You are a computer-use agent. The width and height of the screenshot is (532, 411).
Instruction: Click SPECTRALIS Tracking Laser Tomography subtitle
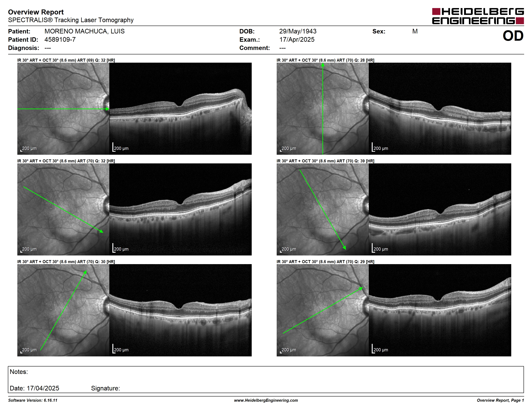(71, 20)
